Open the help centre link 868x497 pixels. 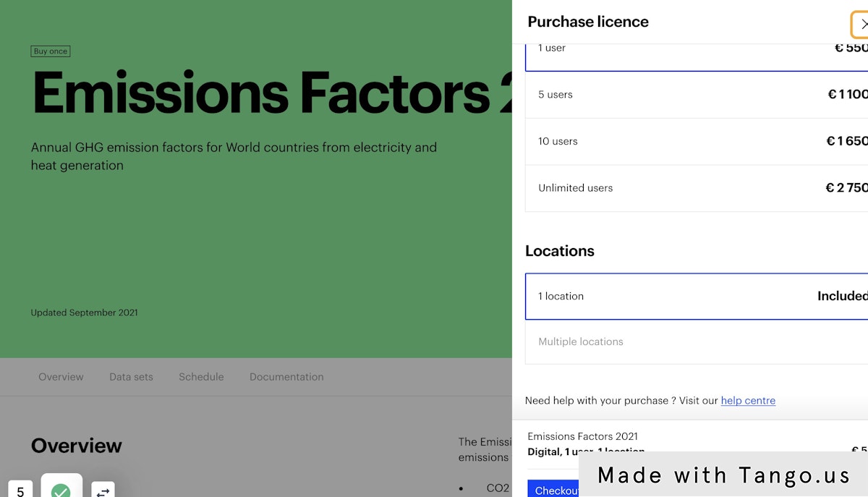[x=748, y=400]
